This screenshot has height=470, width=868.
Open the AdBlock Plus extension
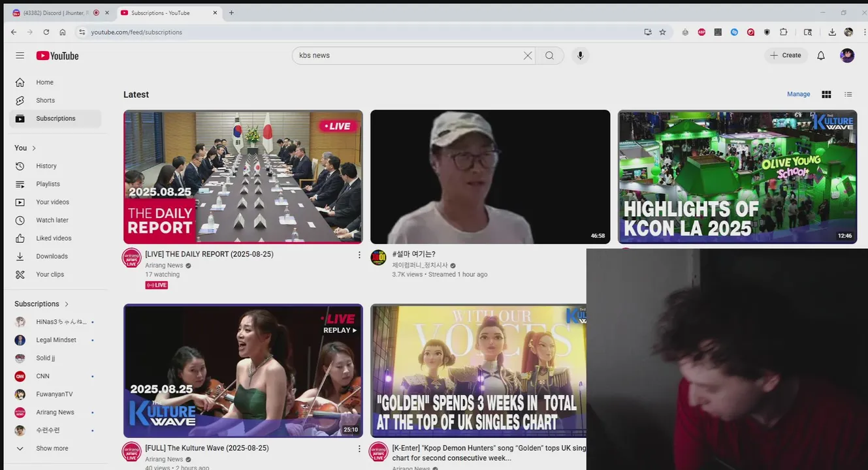pos(701,32)
